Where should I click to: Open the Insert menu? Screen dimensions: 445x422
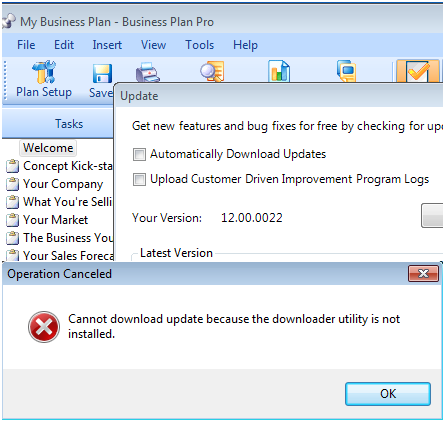(107, 45)
